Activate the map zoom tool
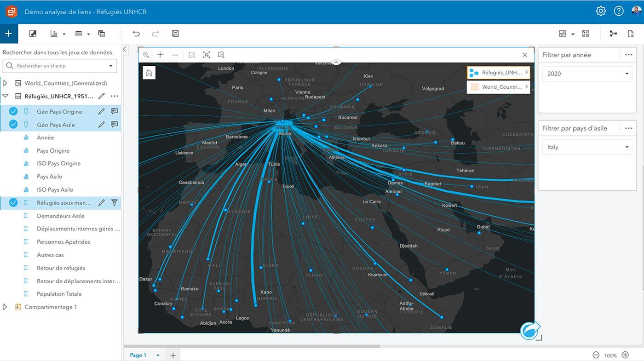This screenshot has height=361, width=644. tap(146, 55)
